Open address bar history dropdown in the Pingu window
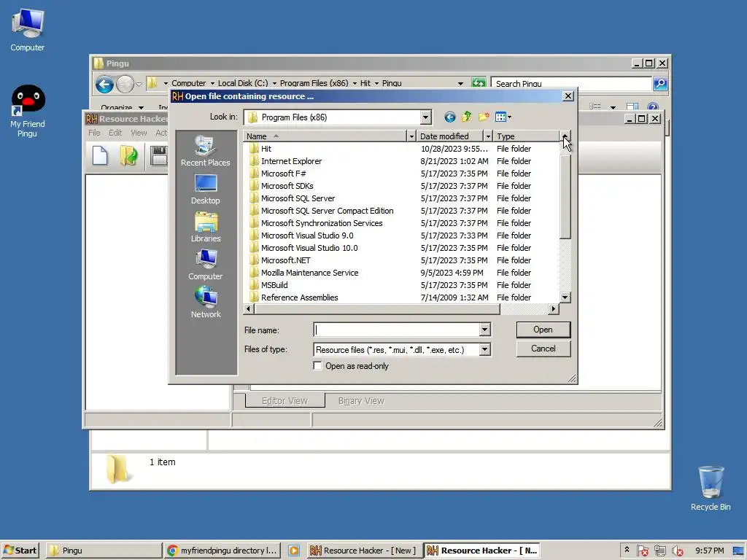Viewport: 747px width, 560px height. pos(460,83)
